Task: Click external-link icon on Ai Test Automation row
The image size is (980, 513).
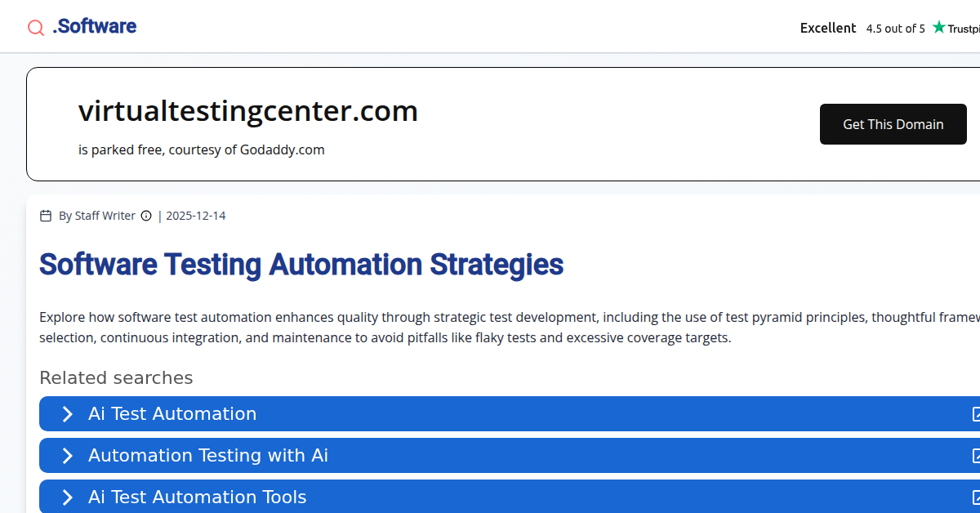Action: point(975,414)
